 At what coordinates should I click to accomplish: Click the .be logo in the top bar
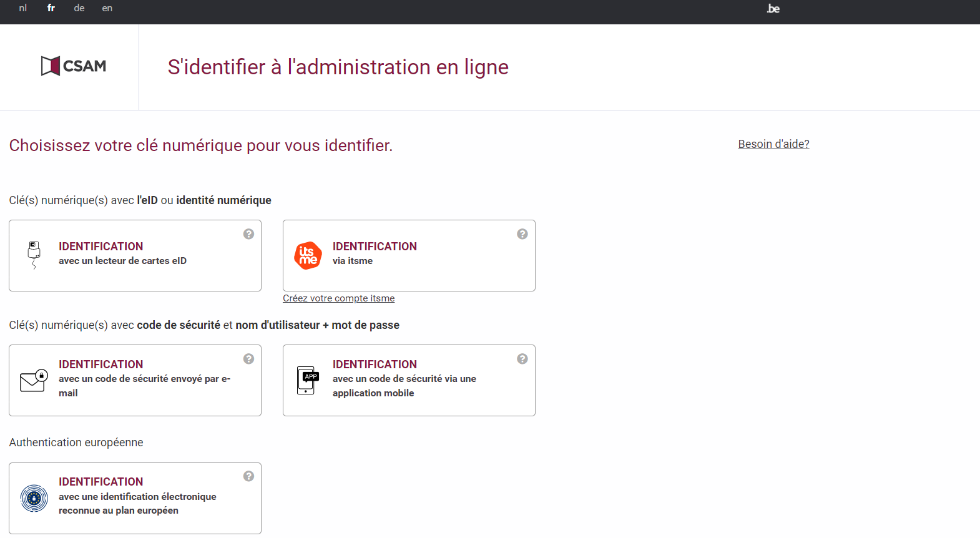pos(773,9)
